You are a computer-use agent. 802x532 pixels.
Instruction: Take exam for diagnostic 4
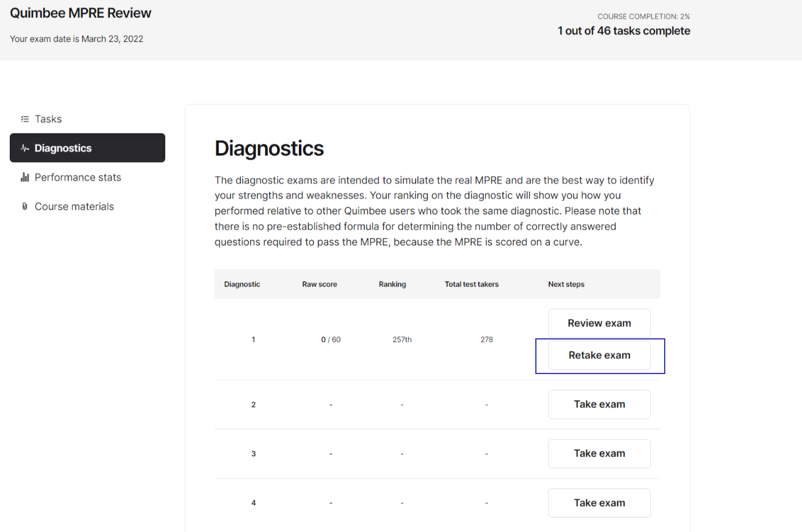pyautogui.click(x=599, y=503)
